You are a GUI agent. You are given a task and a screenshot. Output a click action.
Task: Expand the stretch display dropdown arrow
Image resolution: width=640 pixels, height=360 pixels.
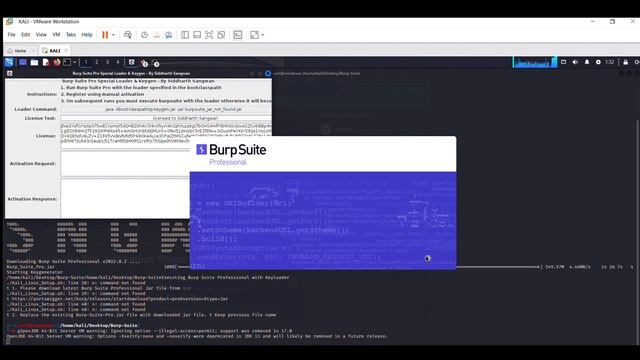click(262, 35)
